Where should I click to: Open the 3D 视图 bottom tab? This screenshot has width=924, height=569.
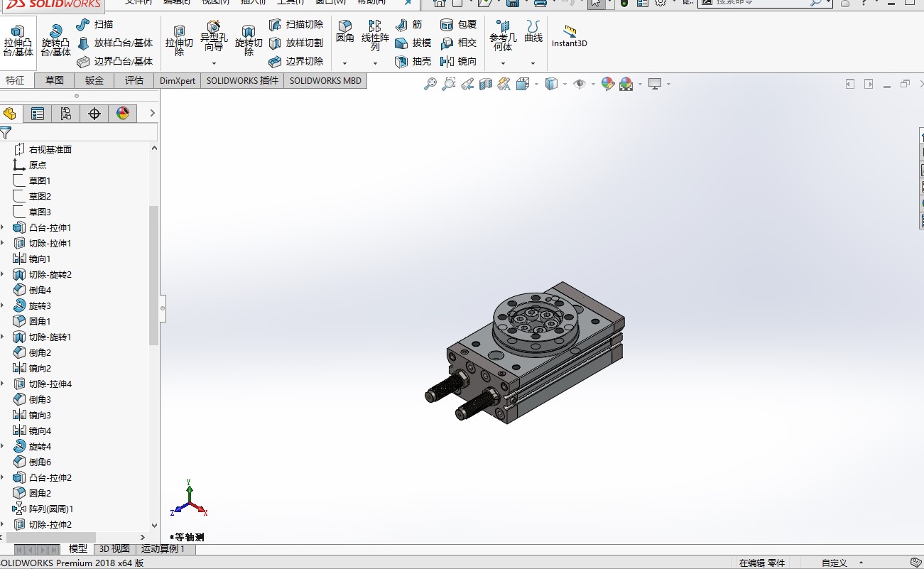114,549
